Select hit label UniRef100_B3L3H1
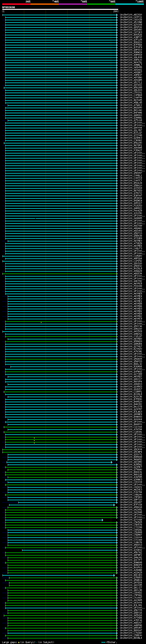This screenshot has height=644, width=146. click(131, 605)
